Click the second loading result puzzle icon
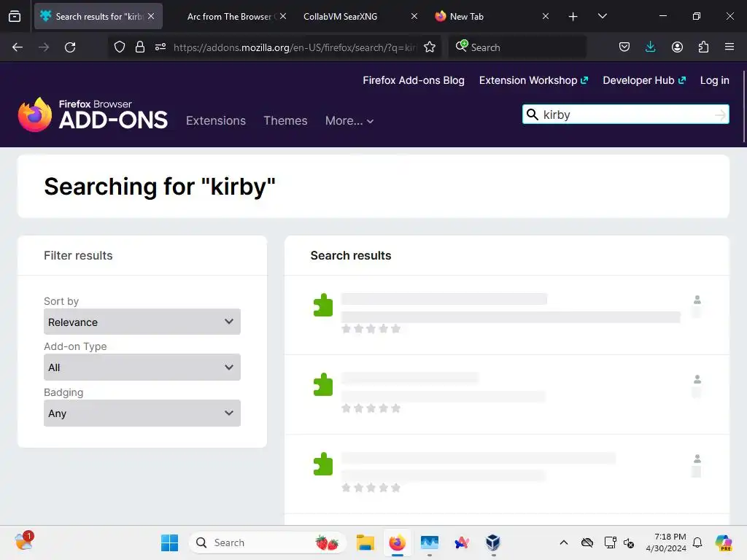Image resolution: width=747 pixels, height=560 pixels. 323,384
